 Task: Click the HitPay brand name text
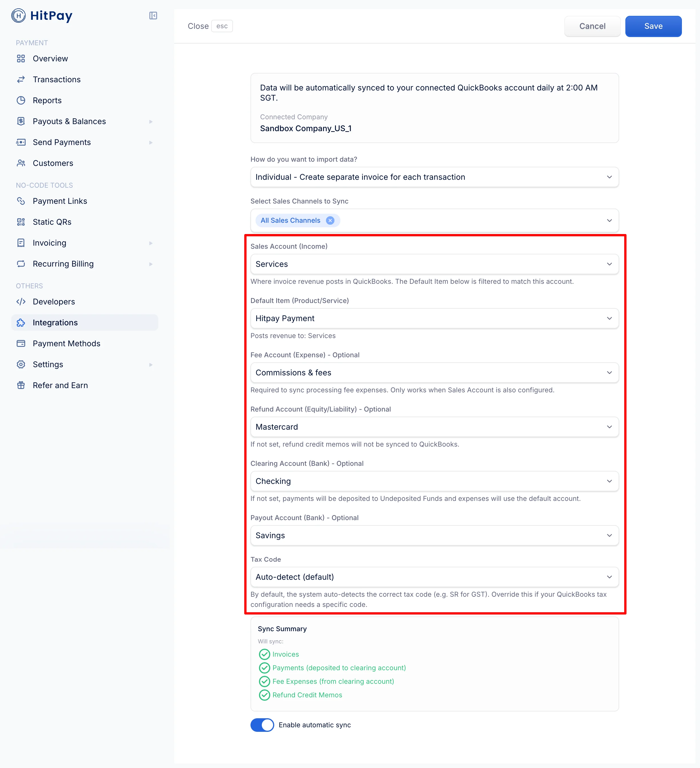pyautogui.click(x=51, y=16)
